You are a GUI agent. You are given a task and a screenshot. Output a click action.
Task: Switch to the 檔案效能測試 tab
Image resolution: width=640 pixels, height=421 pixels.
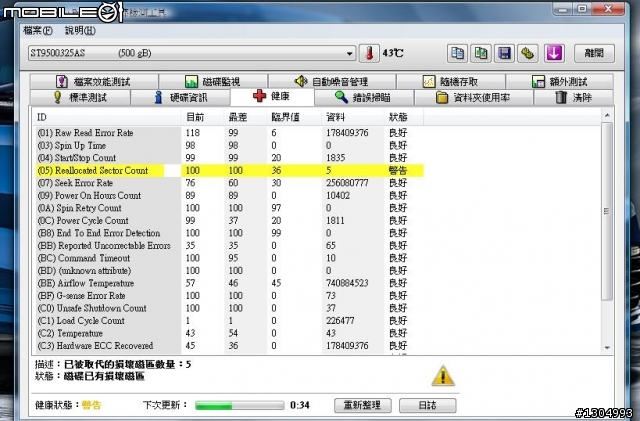(94, 82)
